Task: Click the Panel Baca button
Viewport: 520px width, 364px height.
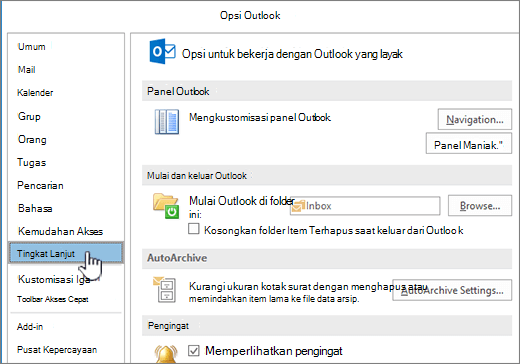Action: point(469,144)
